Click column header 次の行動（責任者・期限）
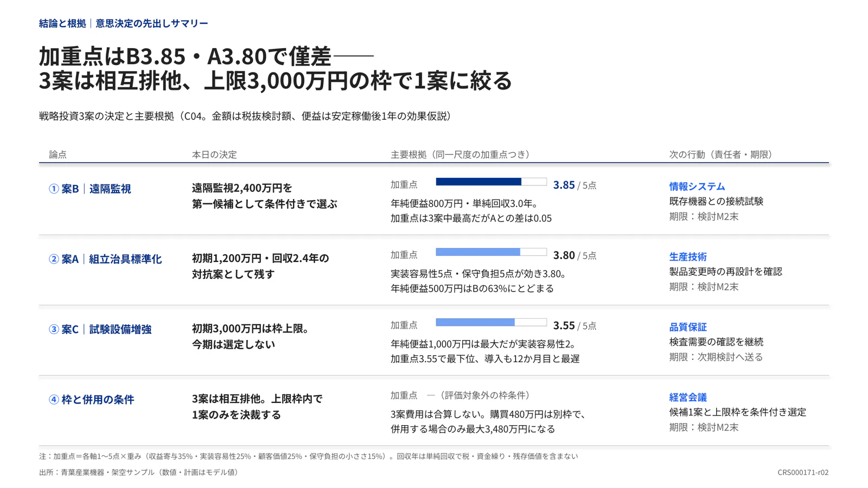Image resolution: width=868 pixels, height=488 pixels. pyautogui.click(x=720, y=155)
